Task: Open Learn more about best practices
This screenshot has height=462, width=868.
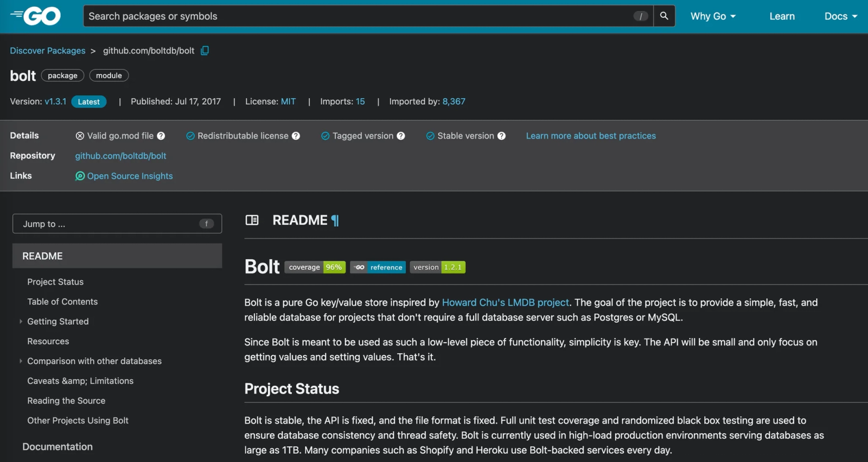Action: tap(591, 136)
